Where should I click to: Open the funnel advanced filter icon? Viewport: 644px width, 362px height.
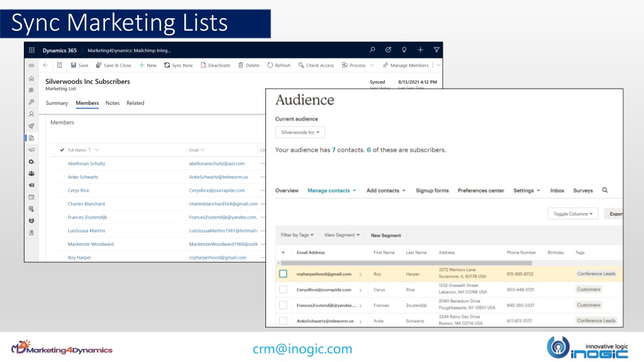point(436,50)
